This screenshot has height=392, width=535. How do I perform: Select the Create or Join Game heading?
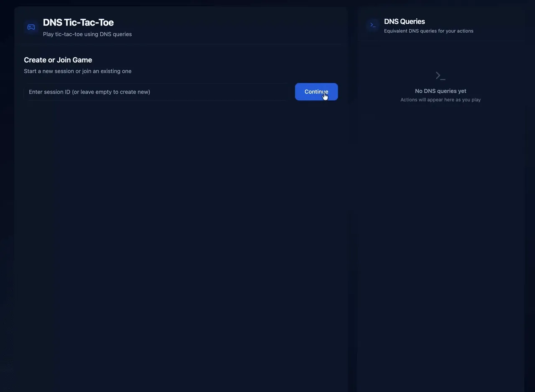point(58,60)
